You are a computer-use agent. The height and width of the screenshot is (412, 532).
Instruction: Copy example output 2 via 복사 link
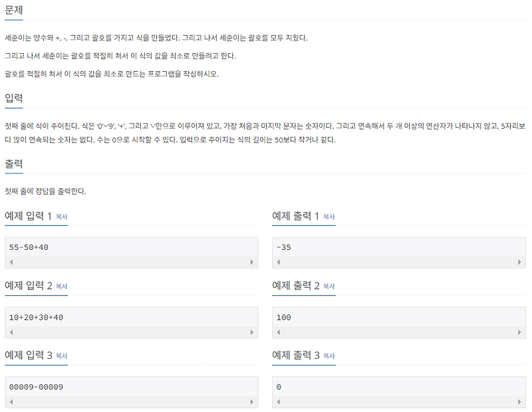pyautogui.click(x=329, y=286)
